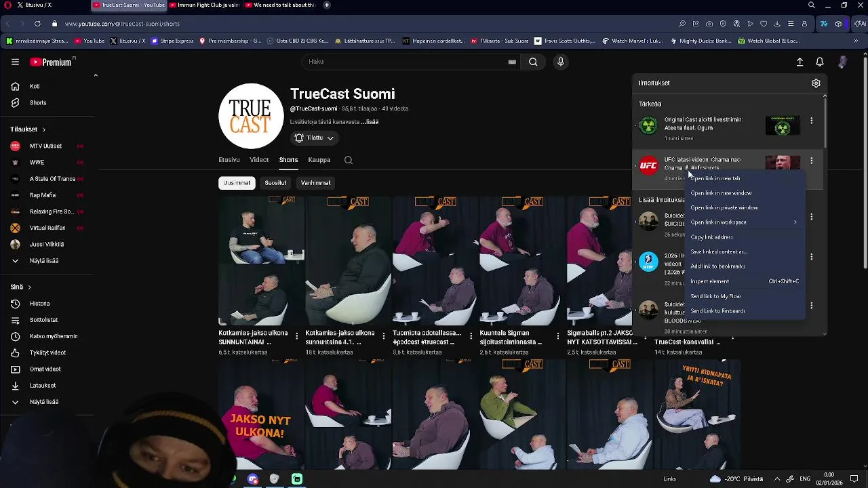The image size is (868, 488).
Task: Open a new browser tab with plus icon
Action: coord(327,5)
